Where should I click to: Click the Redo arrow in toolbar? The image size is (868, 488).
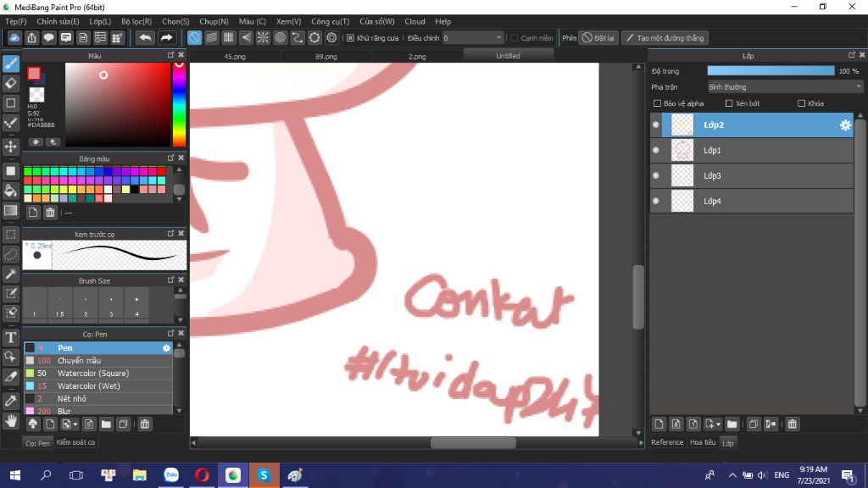pyautogui.click(x=166, y=37)
